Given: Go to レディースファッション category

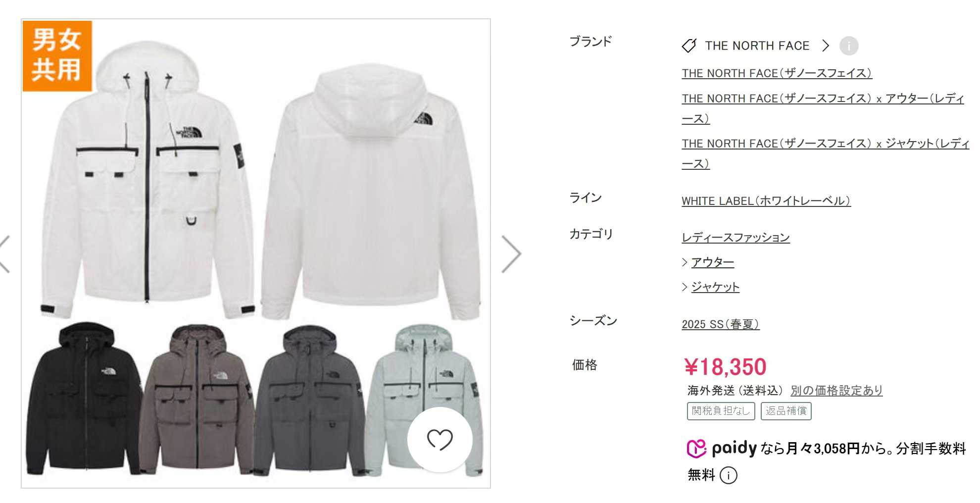Looking at the screenshot, I should [x=735, y=238].
